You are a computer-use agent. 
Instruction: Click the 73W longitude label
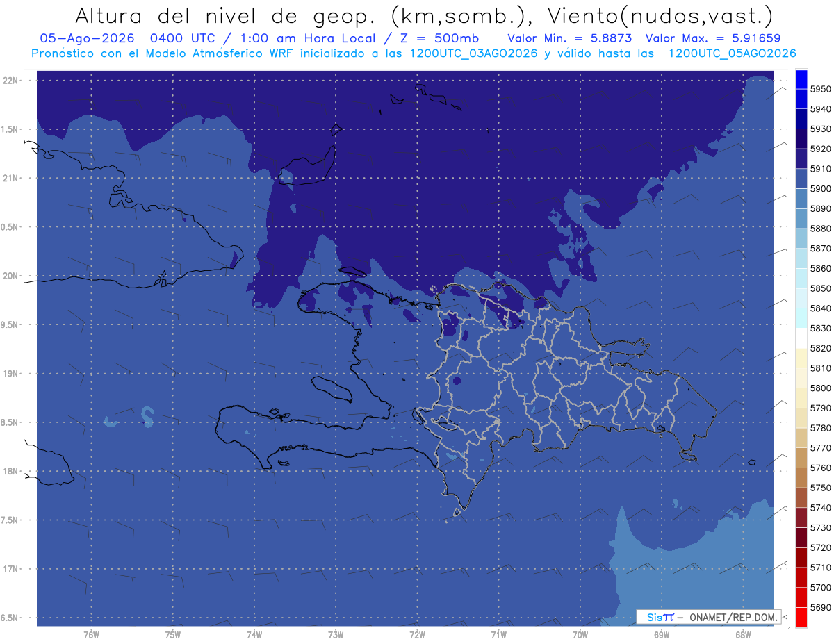point(336,634)
